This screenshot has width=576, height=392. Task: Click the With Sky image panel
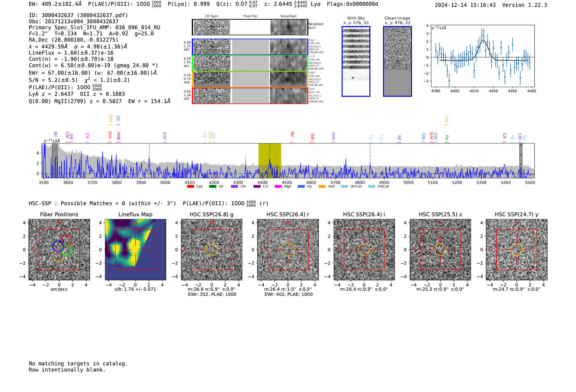356,61
